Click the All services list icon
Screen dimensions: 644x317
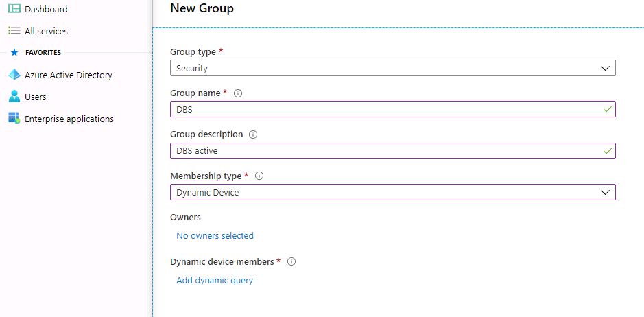click(14, 31)
